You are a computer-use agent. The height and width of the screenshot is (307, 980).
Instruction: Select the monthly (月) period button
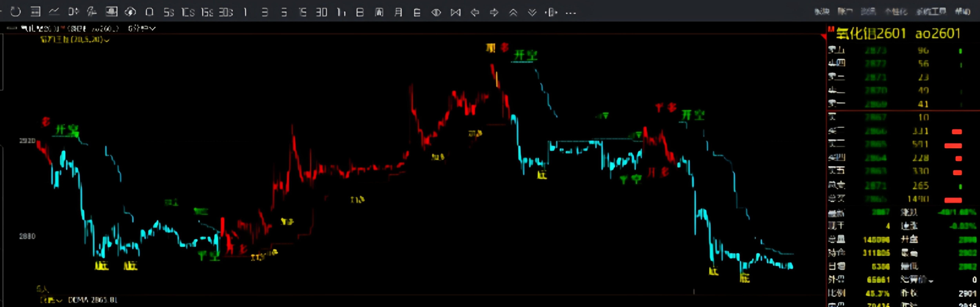pos(398,13)
